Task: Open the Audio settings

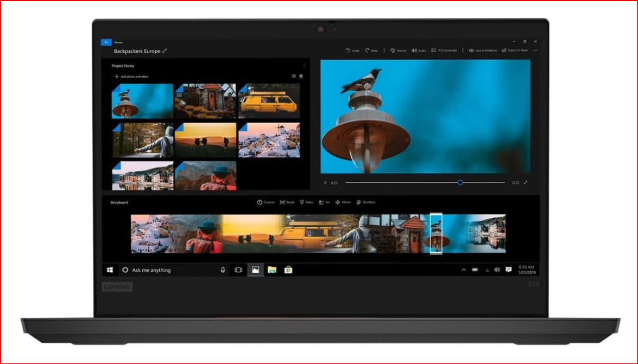Action: [x=419, y=50]
